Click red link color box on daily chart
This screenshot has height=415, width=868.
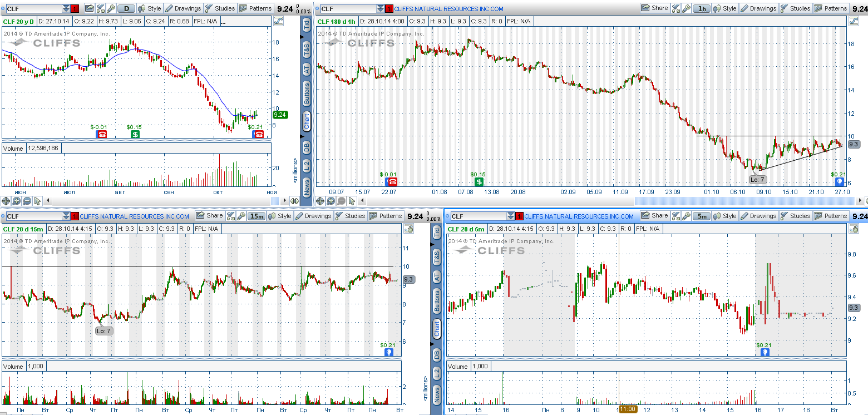75,8
